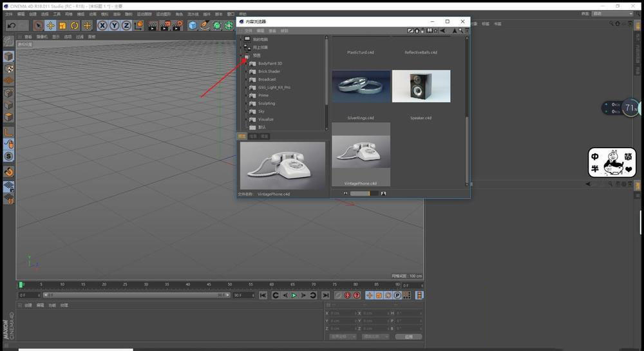The width and height of the screenshot is (644, 351).
Task: Click the filmstrip timeline layout icon
Action: point(419,295)
